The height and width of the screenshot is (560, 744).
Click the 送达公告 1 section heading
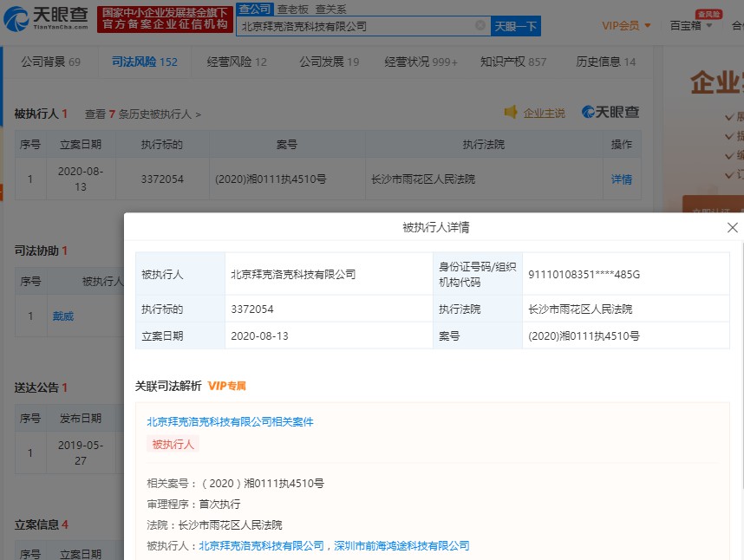pyautogui.click(x=41, y=387)
